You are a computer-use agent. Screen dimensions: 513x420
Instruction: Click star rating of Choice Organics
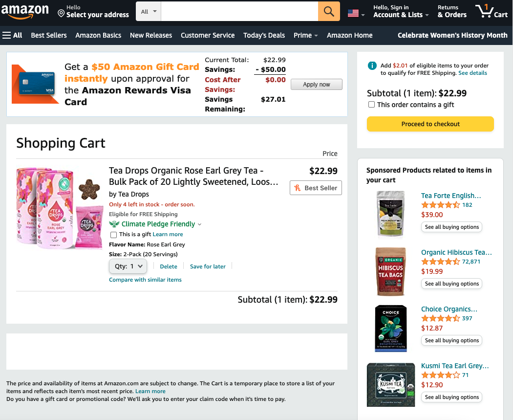pos(440,318)
